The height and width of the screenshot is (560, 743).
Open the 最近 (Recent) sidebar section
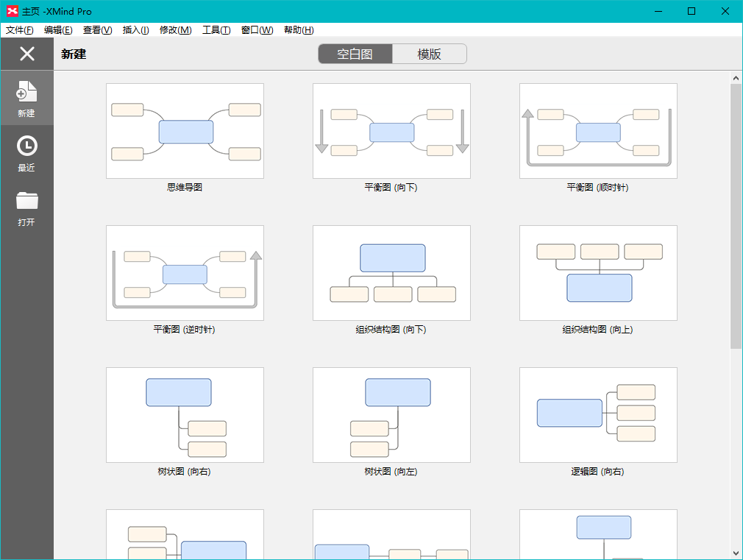(26, 153)
